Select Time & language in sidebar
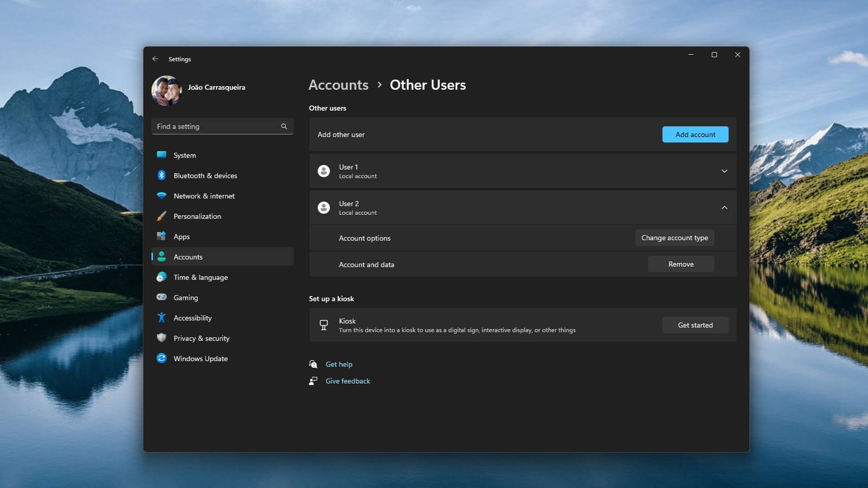This screenshot has width=868, height=488. tap(200, 278)
